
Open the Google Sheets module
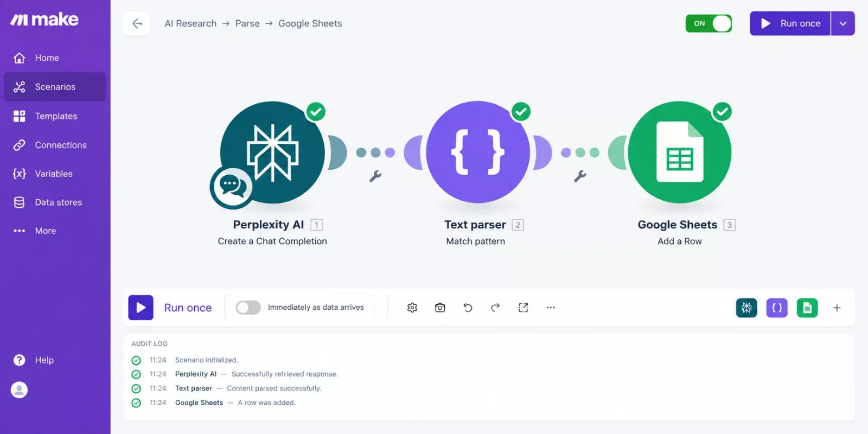(x=680, y=152)
